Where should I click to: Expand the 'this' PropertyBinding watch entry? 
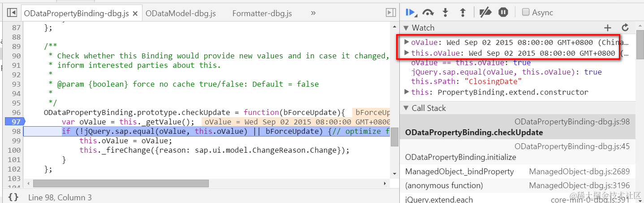[406, 92]
